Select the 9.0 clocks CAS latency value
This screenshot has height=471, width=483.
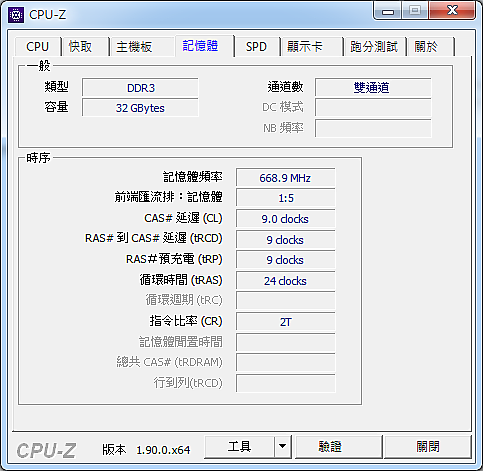[286, 219]
